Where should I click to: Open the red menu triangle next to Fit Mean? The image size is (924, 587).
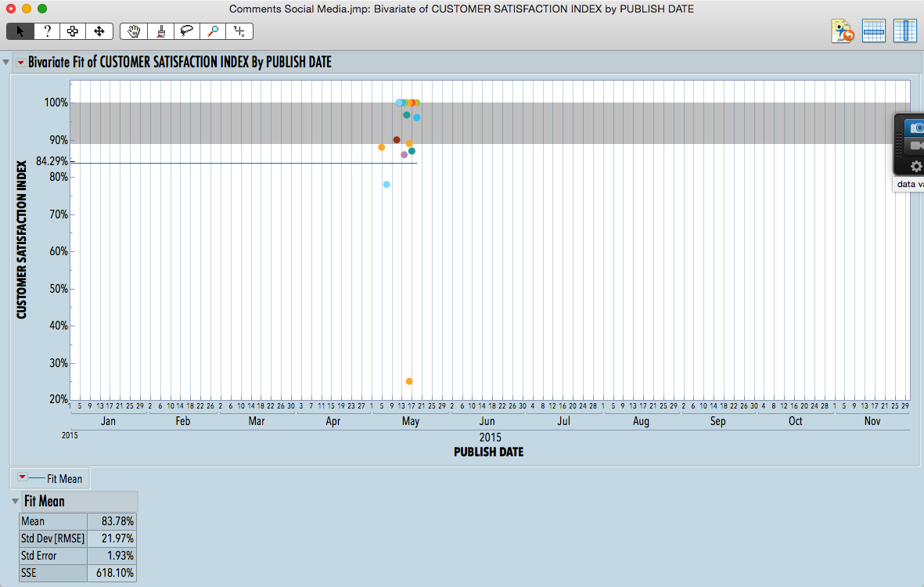click(21, 478)
